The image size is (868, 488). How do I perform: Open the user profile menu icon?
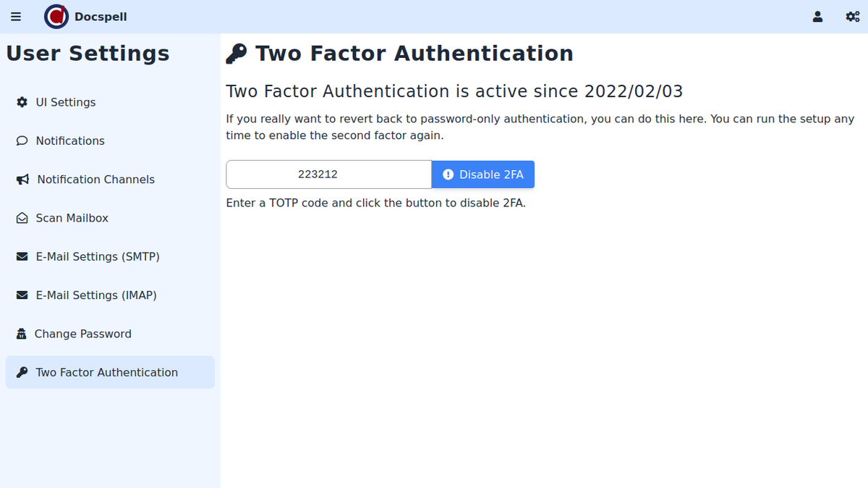[x=817, y=17]
